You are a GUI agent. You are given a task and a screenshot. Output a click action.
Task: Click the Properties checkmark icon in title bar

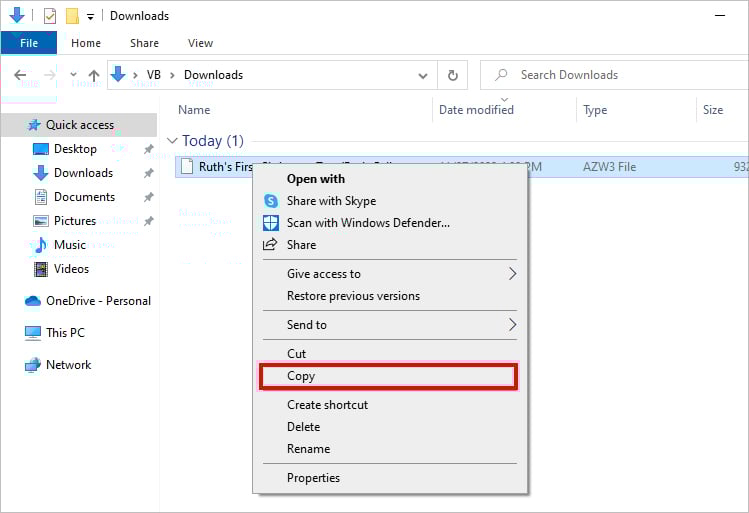point(50,16)
